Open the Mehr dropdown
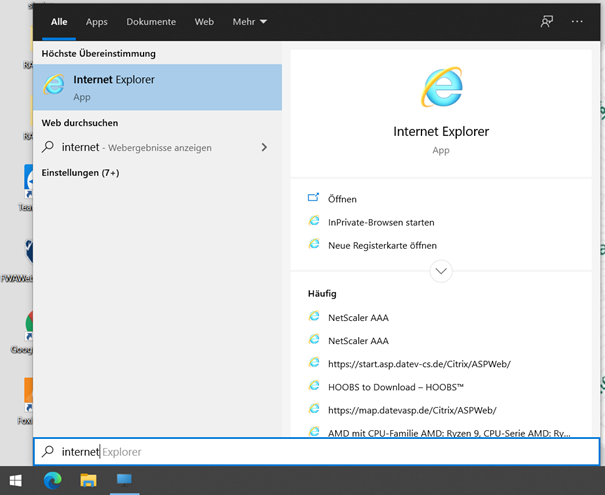 pos(249,22)
